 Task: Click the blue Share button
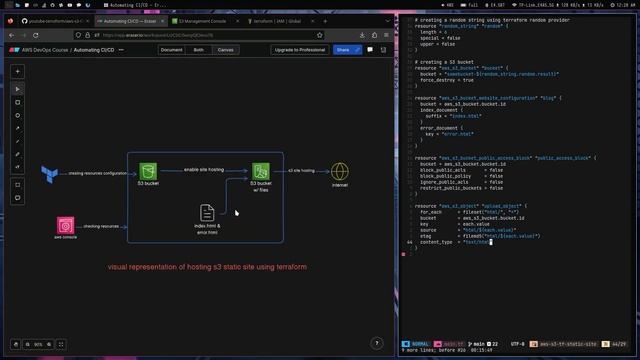(347, 50)
